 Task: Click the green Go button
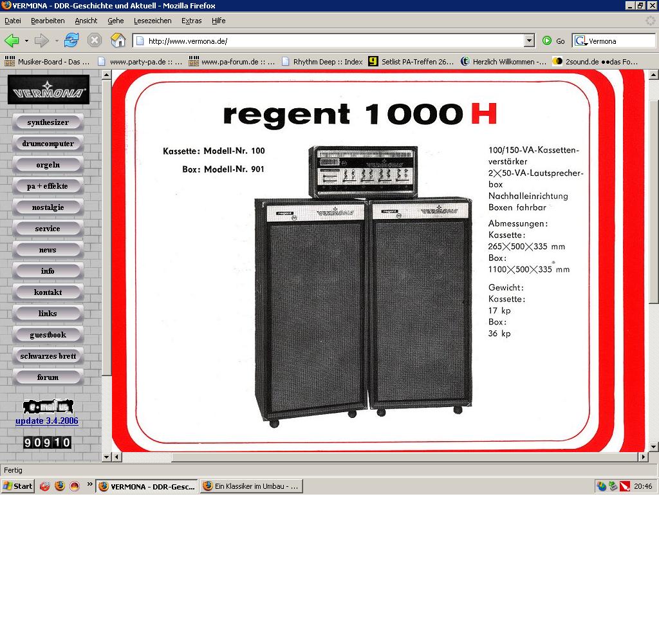coord(553,41)
